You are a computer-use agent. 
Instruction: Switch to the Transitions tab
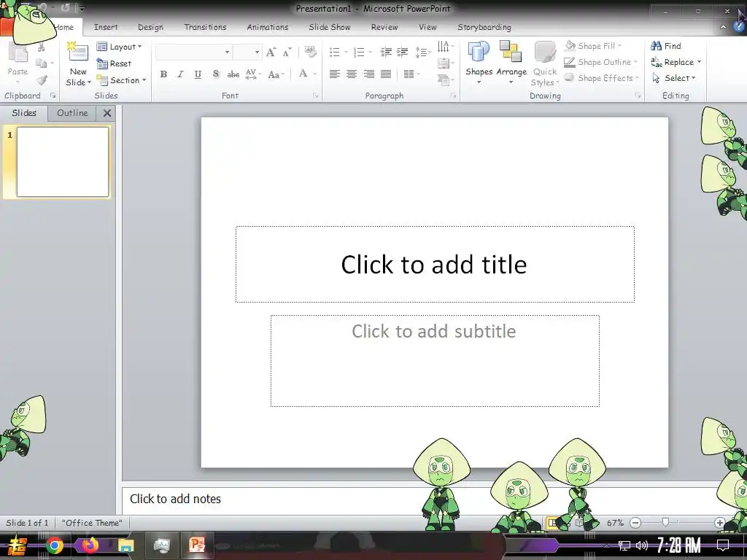click(x=205, y=27)
